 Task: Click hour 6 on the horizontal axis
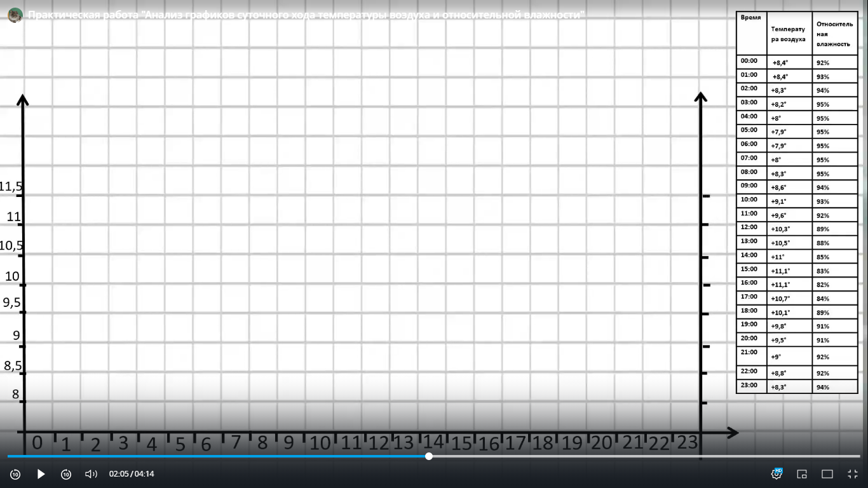coord(205,444)
